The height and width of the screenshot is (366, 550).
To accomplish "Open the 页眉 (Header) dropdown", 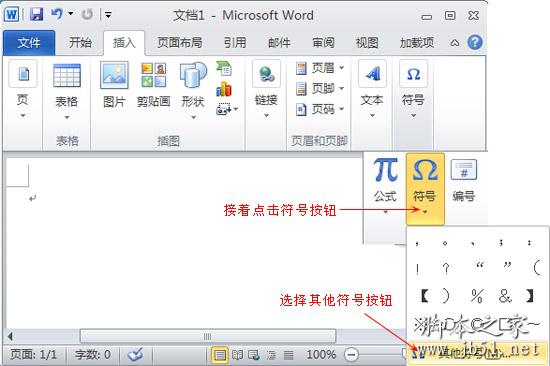I will (320, 68).
